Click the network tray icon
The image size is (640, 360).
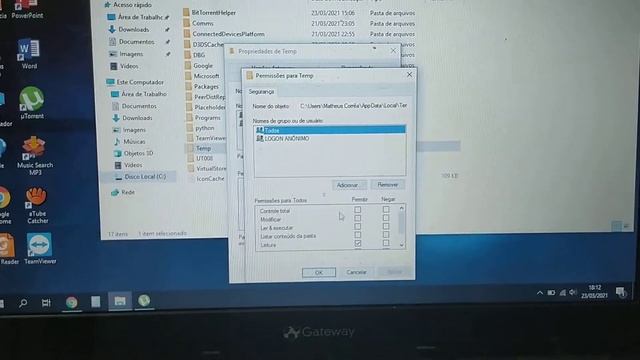pyautogui.click(x=562, y=292)
